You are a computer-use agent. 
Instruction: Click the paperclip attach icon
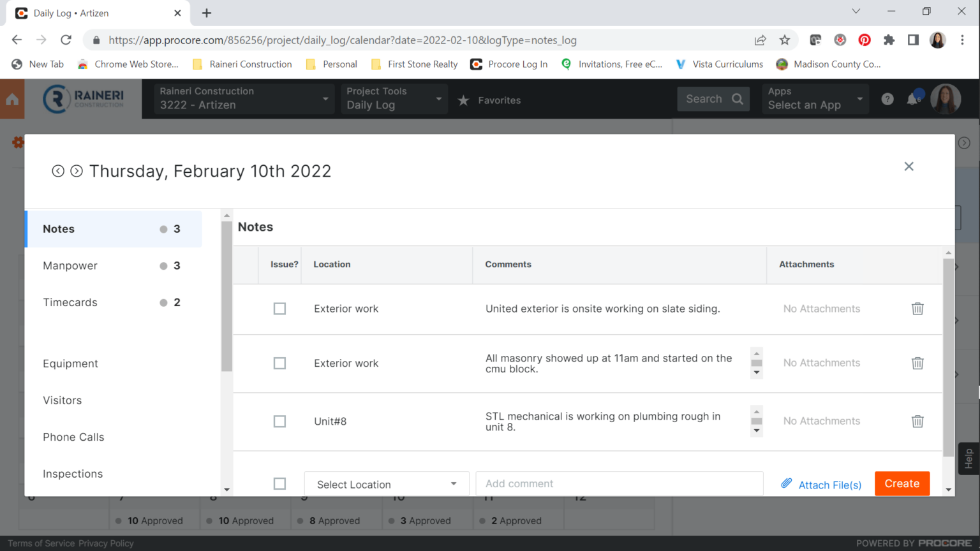(787, 483)
